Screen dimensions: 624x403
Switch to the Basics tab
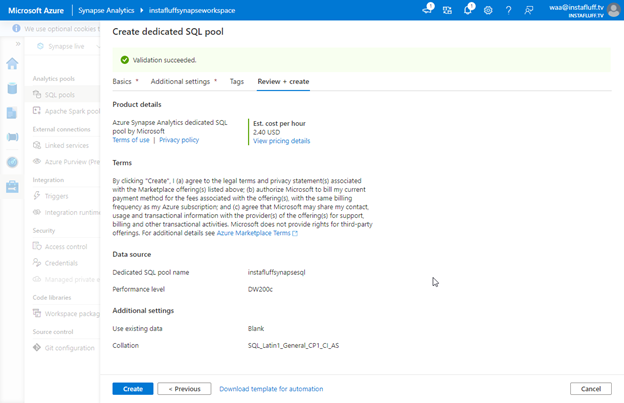[122, 81]
